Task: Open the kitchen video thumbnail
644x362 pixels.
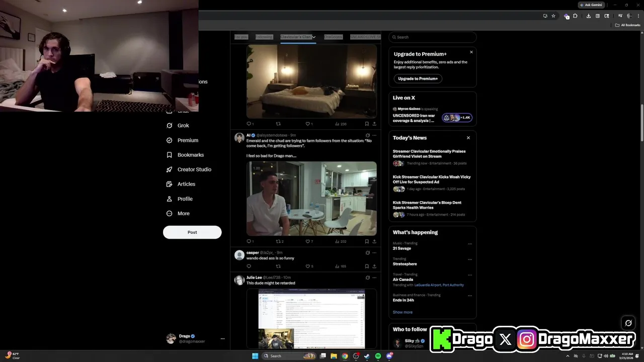Action: 311,199
